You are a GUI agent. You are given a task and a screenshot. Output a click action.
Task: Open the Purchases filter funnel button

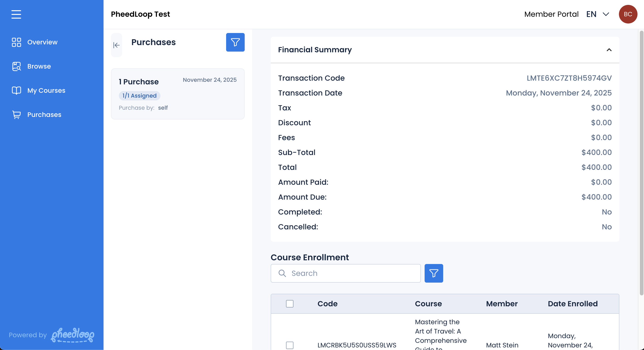235,42
